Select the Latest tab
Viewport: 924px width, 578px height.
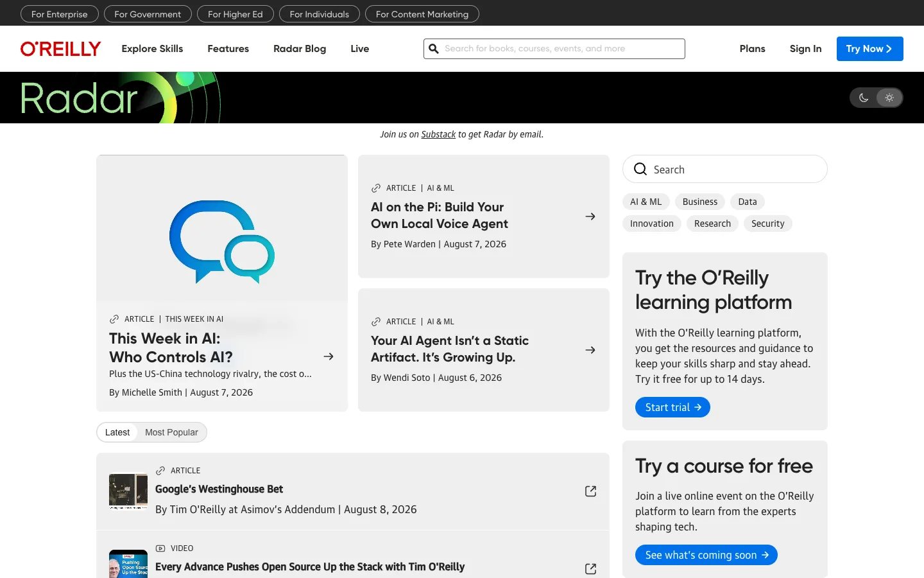pyautogui.click(x=117, y=432)
